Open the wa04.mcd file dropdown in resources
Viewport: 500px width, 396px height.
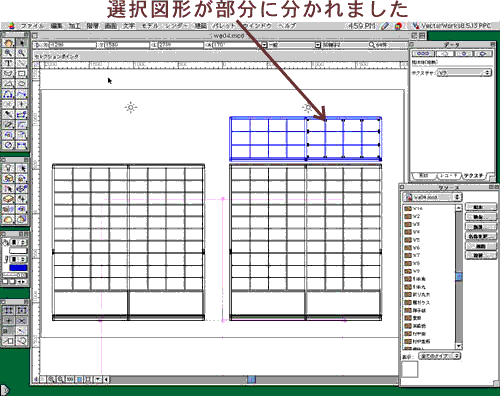point(432,197)
